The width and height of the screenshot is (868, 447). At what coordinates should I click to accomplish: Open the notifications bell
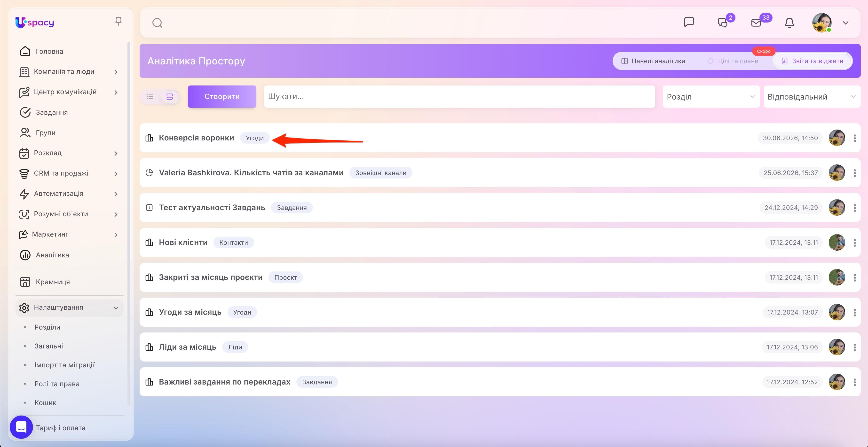(789, 23)
